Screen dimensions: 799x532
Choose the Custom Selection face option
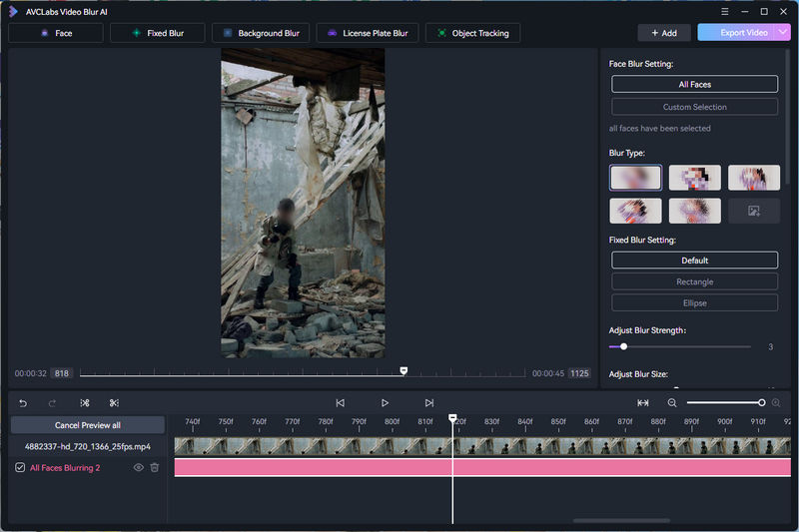point(694,107)
